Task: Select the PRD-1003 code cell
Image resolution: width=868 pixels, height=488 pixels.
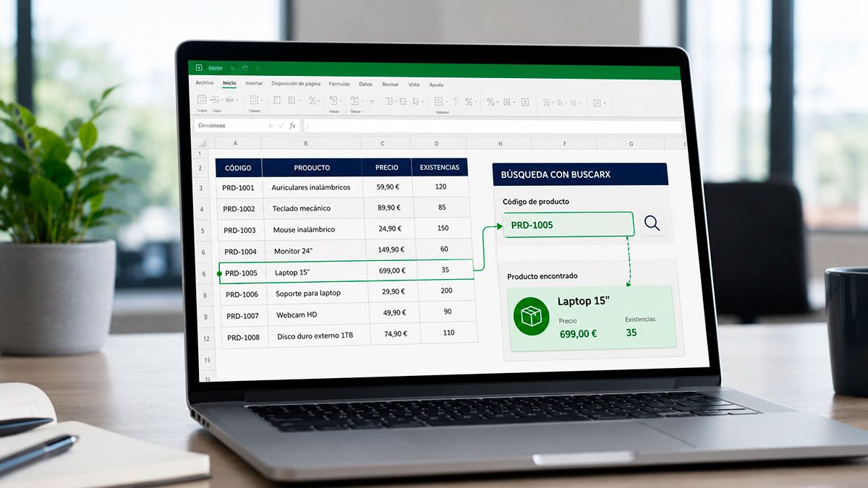Action: (x=240, y=230)
